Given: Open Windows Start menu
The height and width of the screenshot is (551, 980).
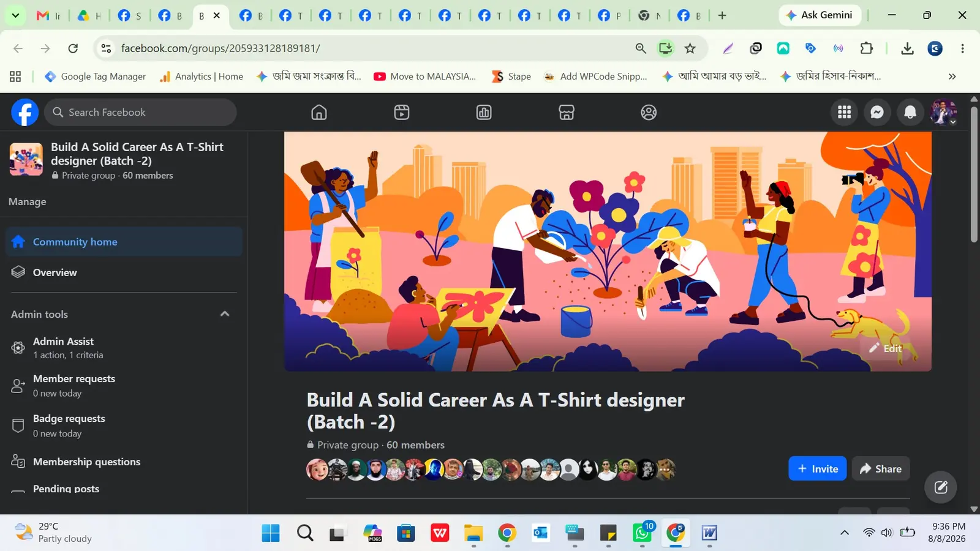Looking at the screenshot, I should click(x=270, y=533).
